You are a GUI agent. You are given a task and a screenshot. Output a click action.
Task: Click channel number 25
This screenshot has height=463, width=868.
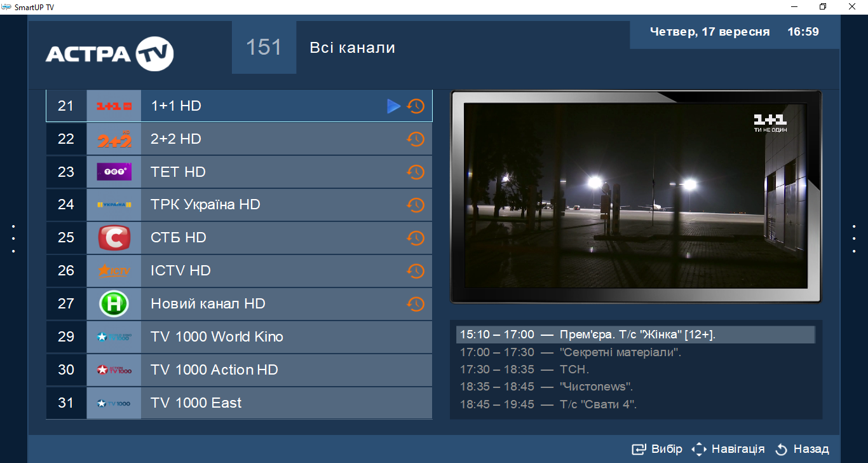[x=66, y=238]
